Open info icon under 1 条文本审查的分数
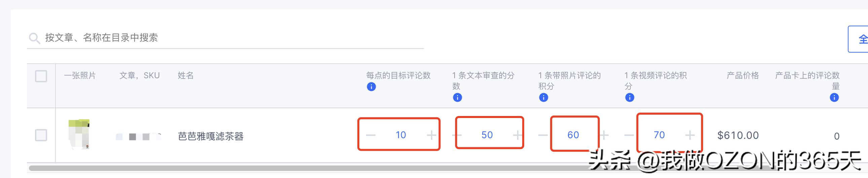This screenshot has width=868, height=178. pyautogui.click(x=457, y=98)
